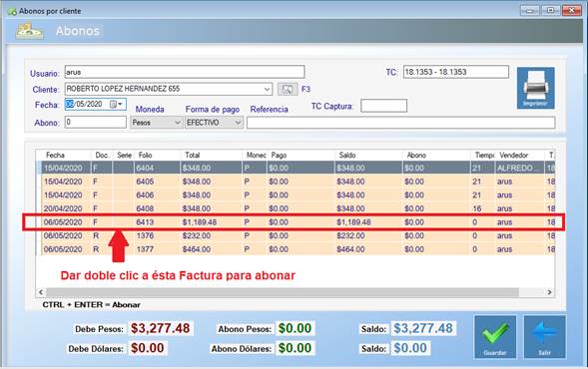Click the Referencia text field
The width and height of the screenshot is (588, 369).
(x=401, y=123)
